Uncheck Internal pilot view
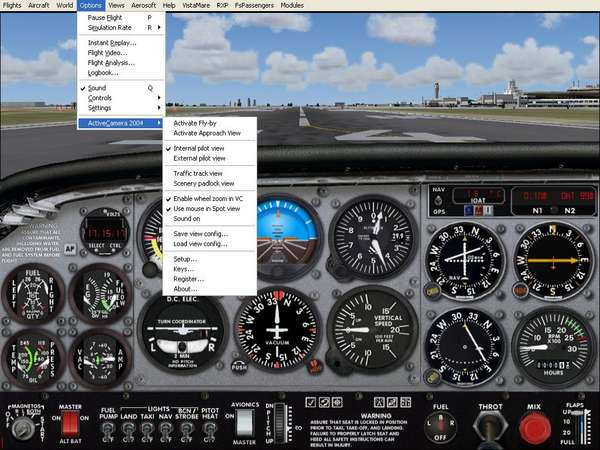Image resolution: width=600 pixels, height=450 pixels. click(x=210, y=148)
